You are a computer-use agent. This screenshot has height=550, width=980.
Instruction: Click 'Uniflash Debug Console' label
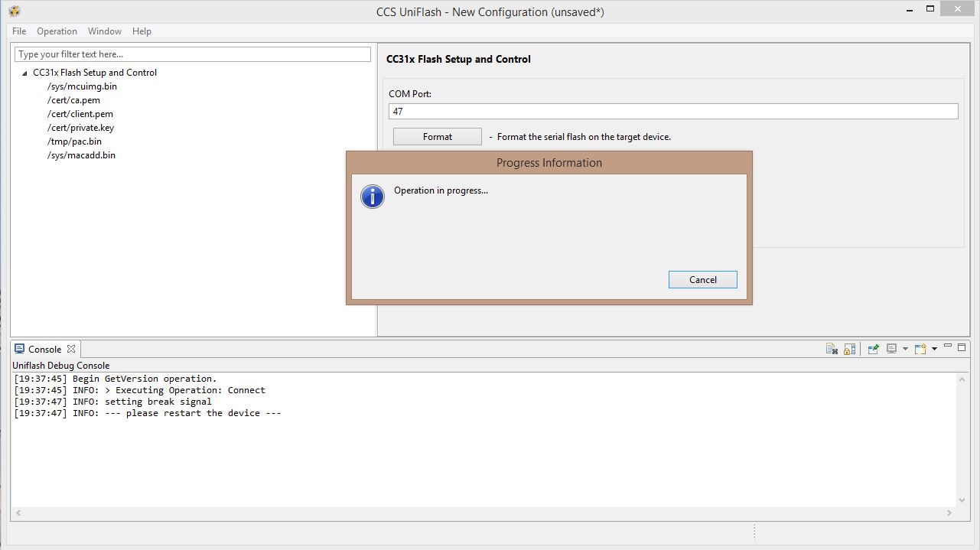pos(60,366)
